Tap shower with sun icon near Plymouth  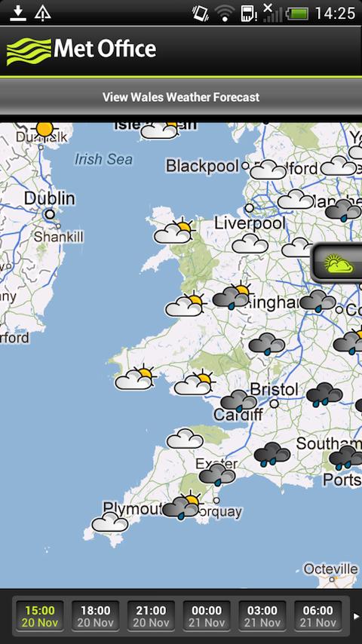click(183, 504)
